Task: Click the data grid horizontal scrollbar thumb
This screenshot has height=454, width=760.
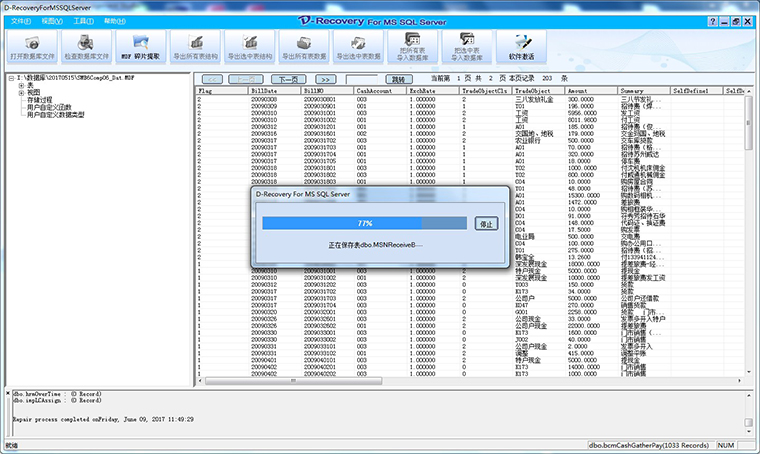Action: (294, 381)
